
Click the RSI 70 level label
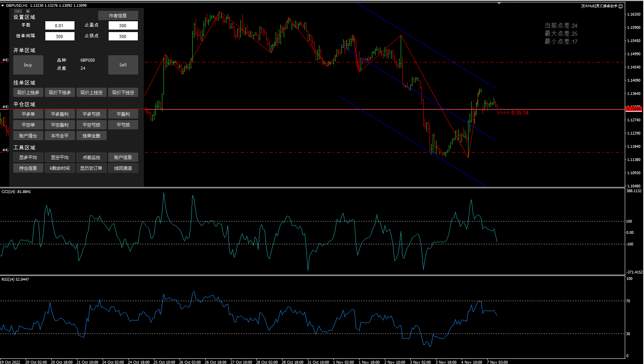click(628, 301)
